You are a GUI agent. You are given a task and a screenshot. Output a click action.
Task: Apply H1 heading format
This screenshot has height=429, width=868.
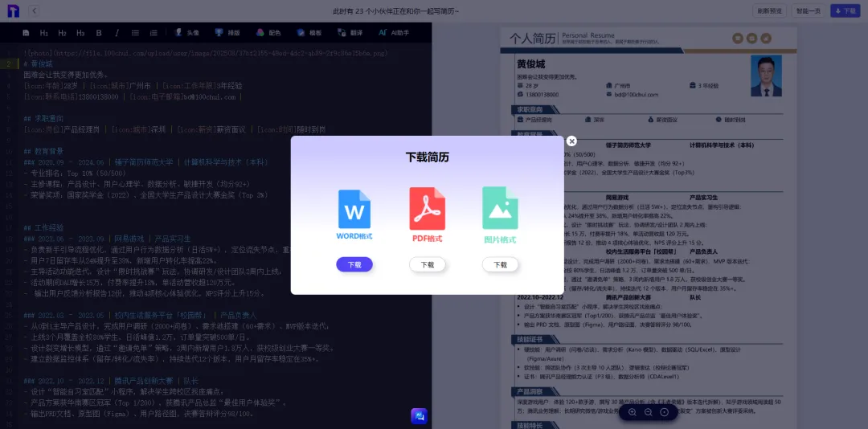point(44,33)
